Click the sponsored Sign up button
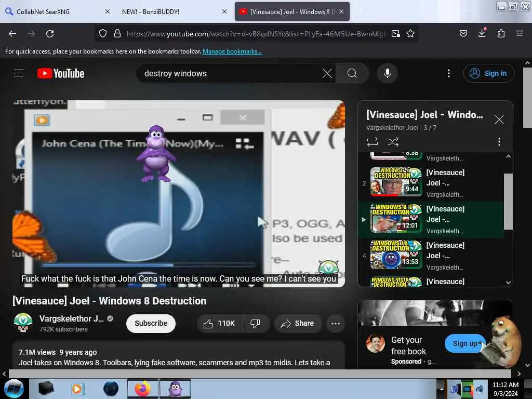 click(x=464, y=343)
